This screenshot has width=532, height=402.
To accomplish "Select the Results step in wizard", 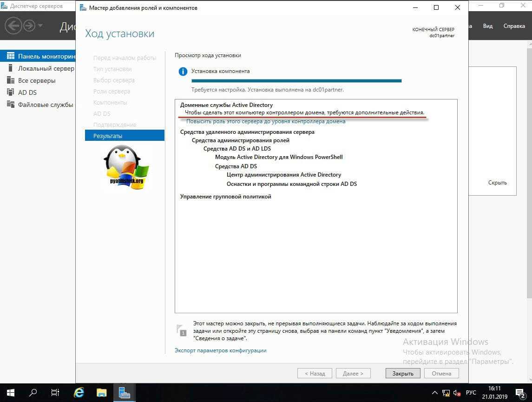I will tap(125, 136).
